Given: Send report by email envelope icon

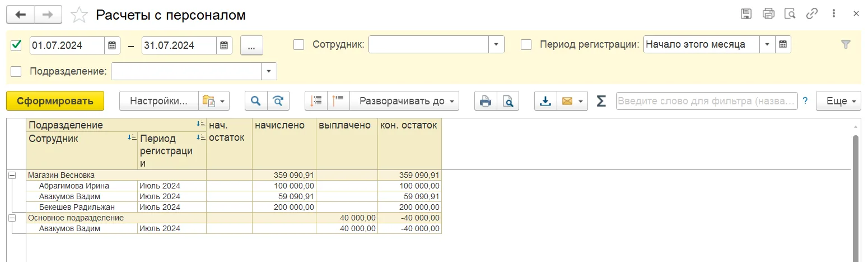Looking at the screenshot, I should click(x=567, y=101).
